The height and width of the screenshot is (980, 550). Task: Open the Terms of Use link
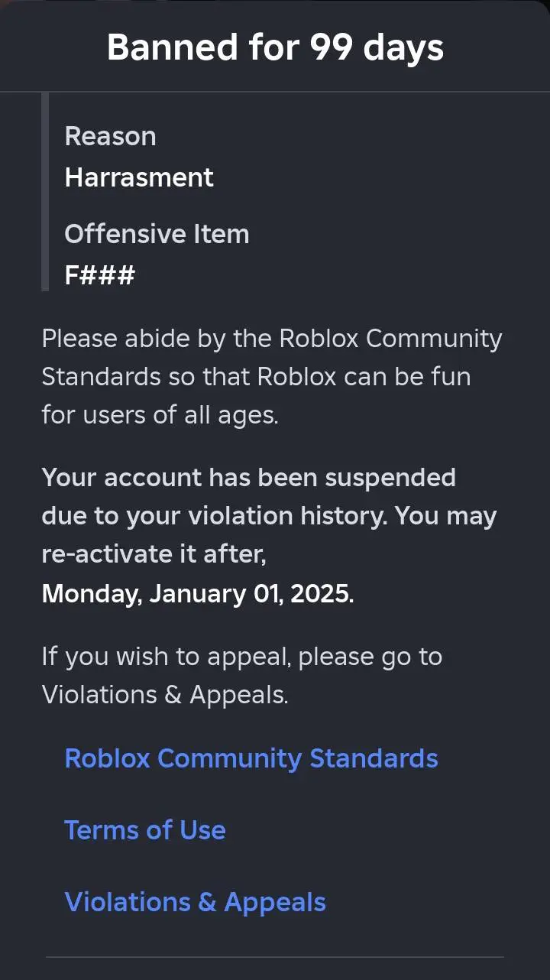pyautogui.click(x=145, y=830)
